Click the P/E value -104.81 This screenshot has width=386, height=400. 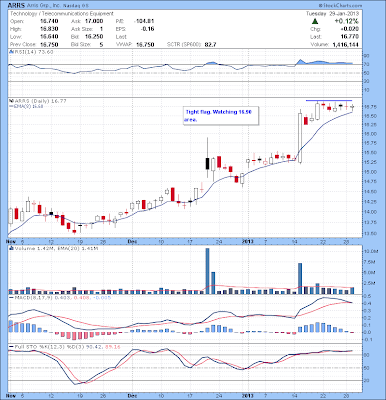click(144, 21)
